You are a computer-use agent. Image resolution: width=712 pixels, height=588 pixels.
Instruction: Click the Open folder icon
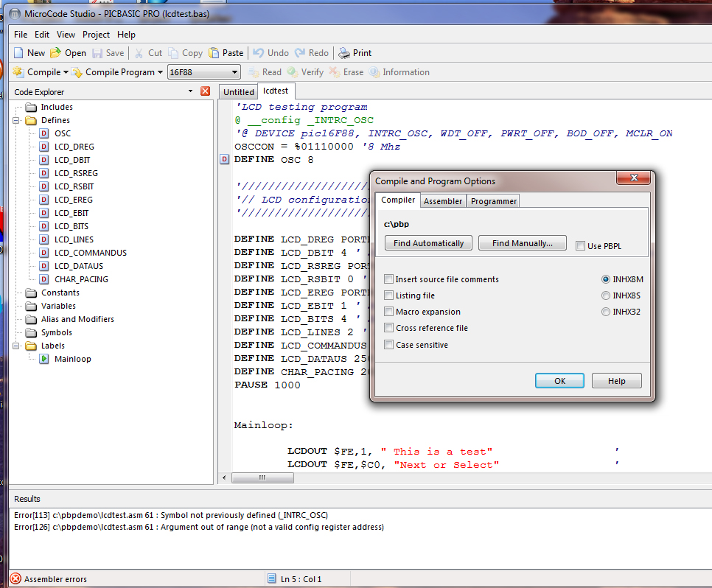coord(55,52)
